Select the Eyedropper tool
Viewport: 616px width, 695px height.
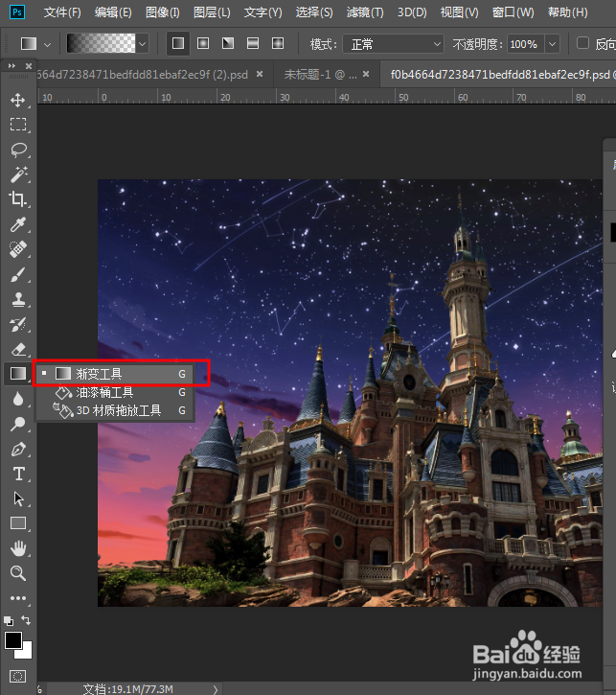pyautogui.click(x=17, y=224)
